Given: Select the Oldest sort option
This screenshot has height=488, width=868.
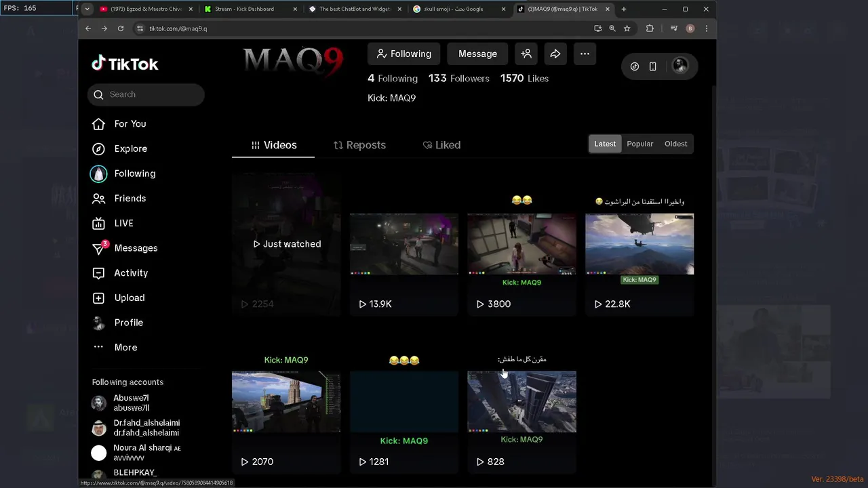Looking at the screenshot, I should tap(675, 144).
